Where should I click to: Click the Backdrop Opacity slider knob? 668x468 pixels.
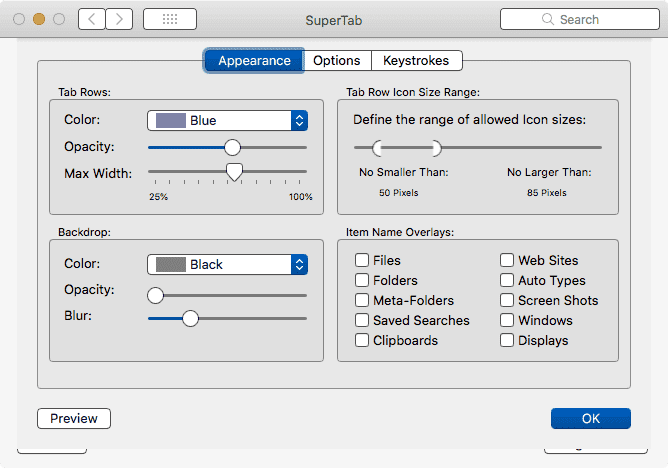pyautogui.click(x=155, y=295)
